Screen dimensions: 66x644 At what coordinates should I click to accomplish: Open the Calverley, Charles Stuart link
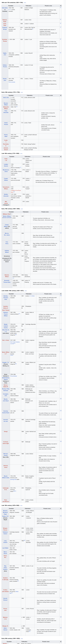coord(6,412)
